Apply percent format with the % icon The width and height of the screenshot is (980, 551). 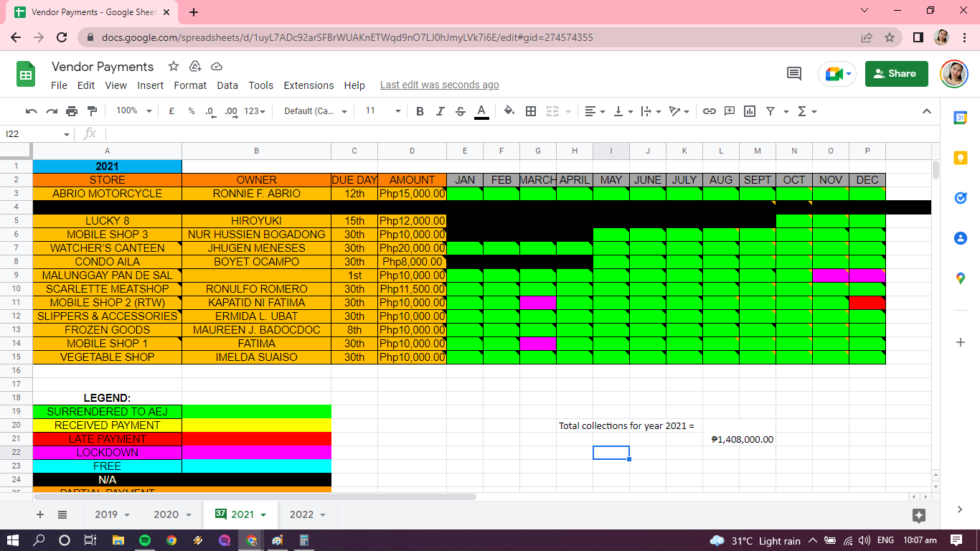[x=192, y=111]
